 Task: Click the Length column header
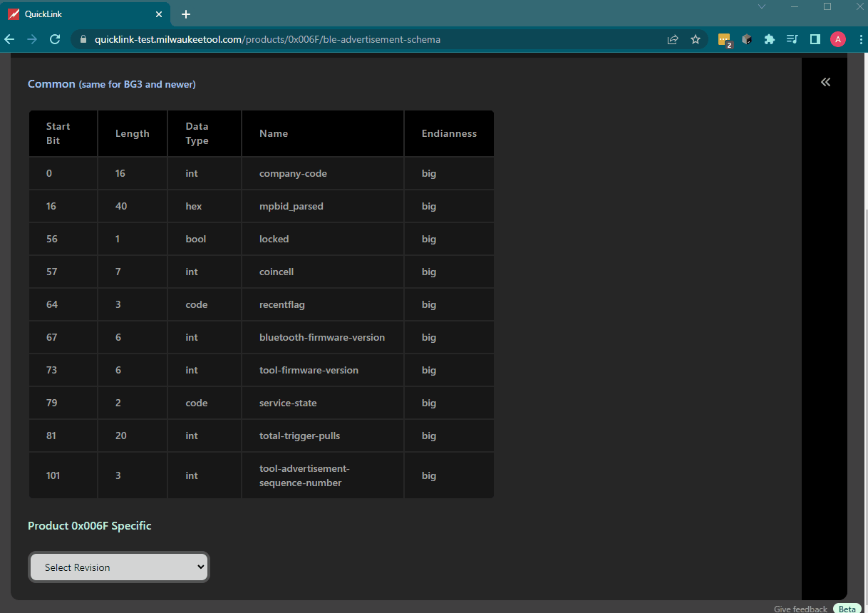[x=133, y=133]
